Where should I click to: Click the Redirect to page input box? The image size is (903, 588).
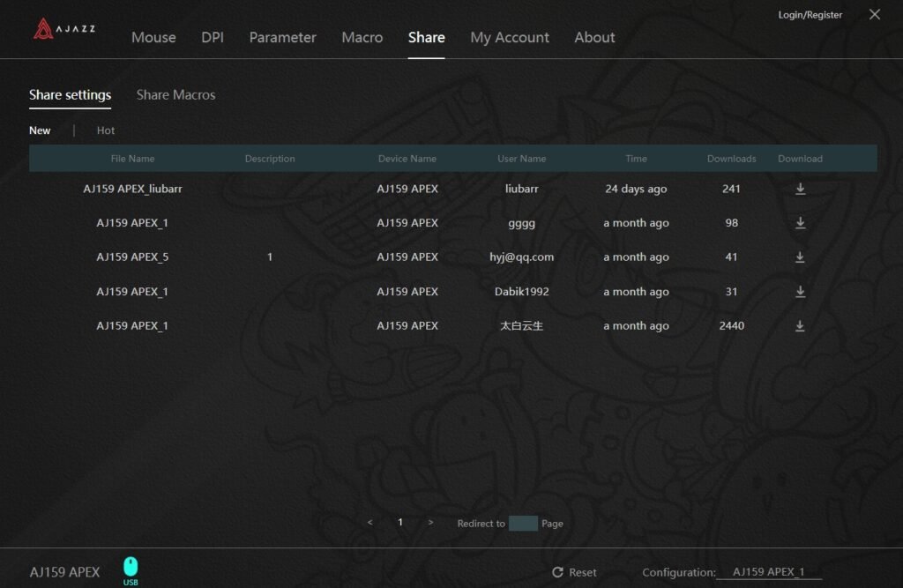pyautogui.click(x=523, y=523)
